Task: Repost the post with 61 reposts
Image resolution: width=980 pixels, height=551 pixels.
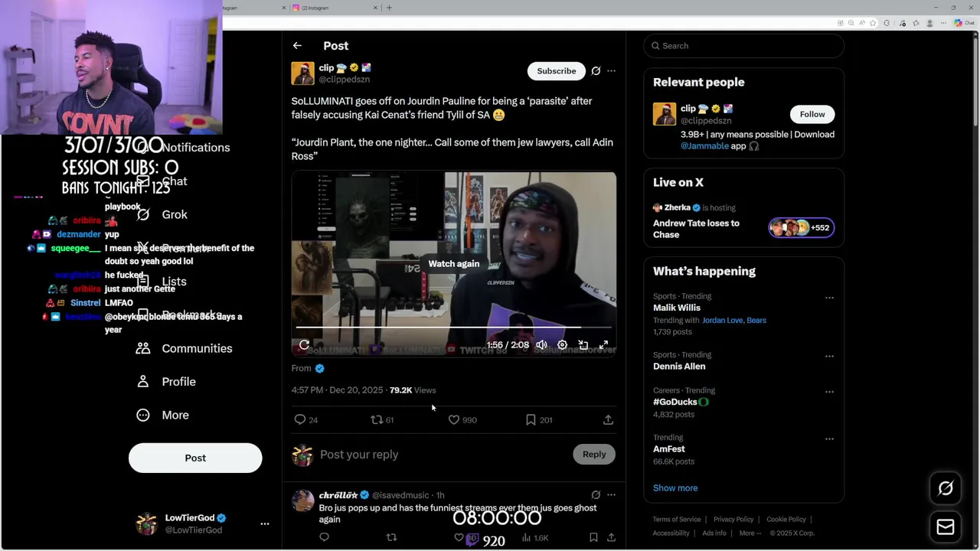Action: [382, 420]
